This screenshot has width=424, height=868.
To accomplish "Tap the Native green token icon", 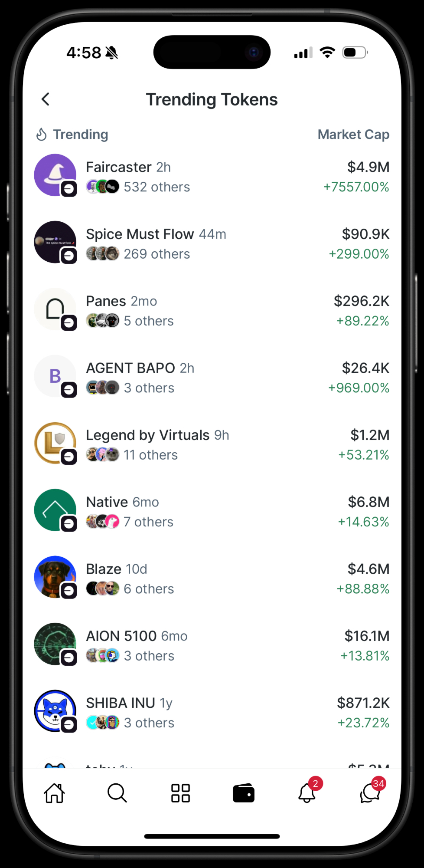I will point(55,510).
